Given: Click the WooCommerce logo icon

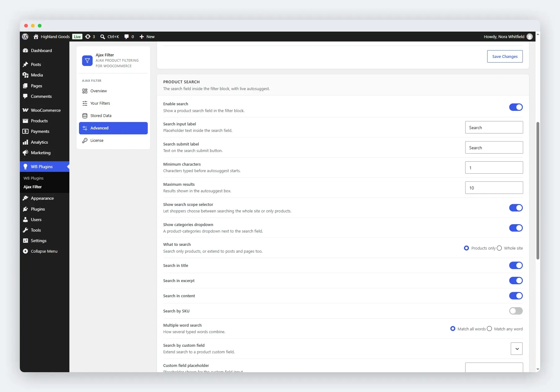Looking at the screenshot, I should coord(25,110).
